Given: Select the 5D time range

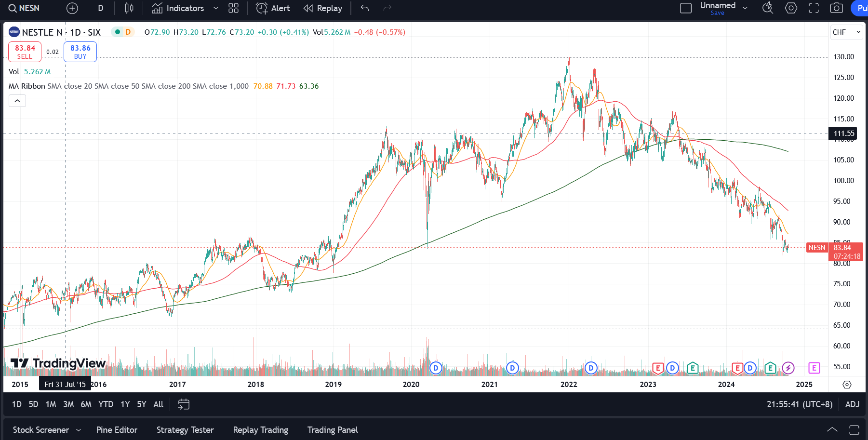Looking at the screenshot, I should tap(33, 404).
